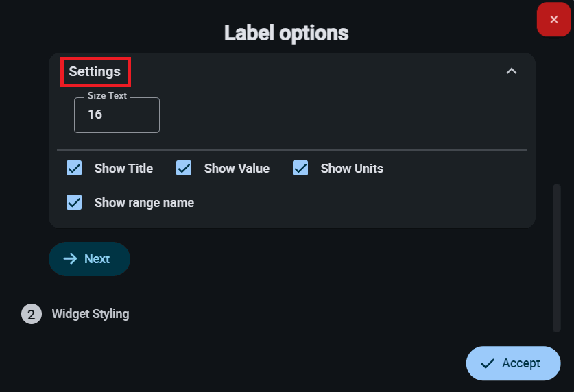Click the dialog's vertical scrollbar

pos(556,257)
